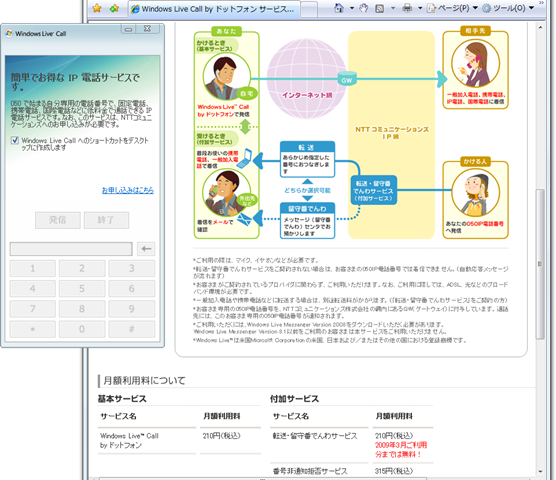The width and height of the screenshot is (556, 480).
Task: Click the 自宅 man with headset illustration
Action: (226, 77)
